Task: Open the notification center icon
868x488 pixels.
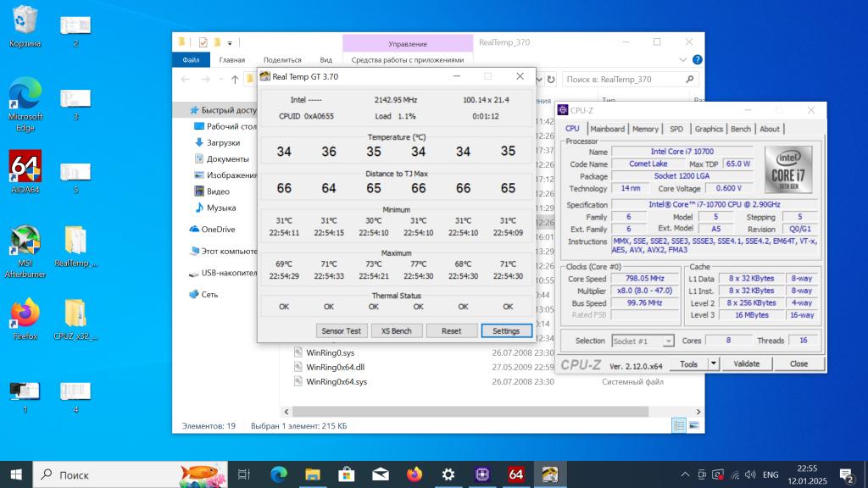Action: pyautogui.click(x=846, y=474)
